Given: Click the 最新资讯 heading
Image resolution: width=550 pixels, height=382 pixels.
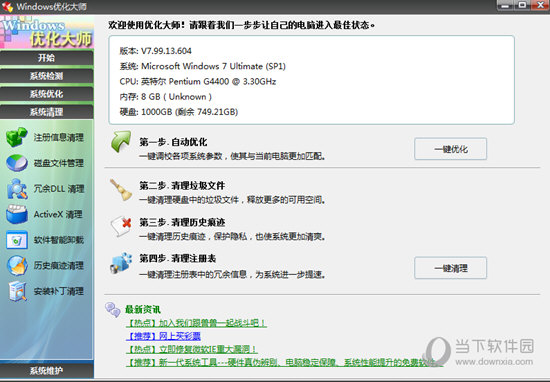Looking at the screenshot, I should tap(143, 310).
